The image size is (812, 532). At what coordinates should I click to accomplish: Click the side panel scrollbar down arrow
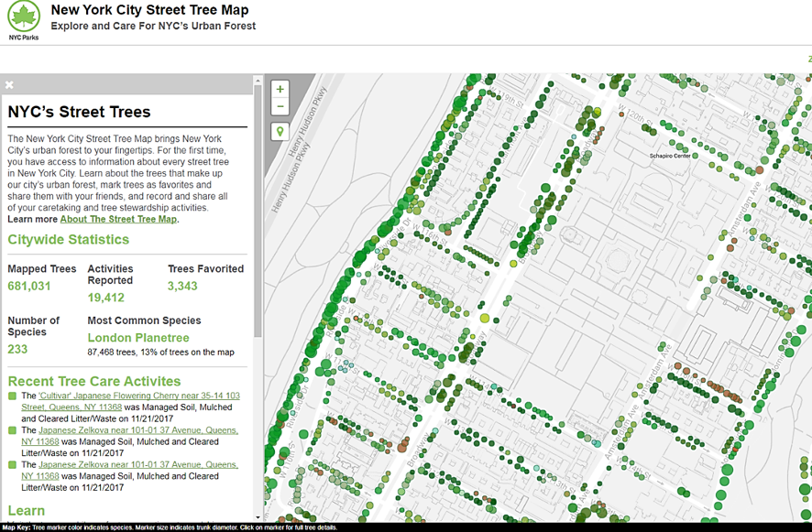pyautogui.click(x=258, y=517)
